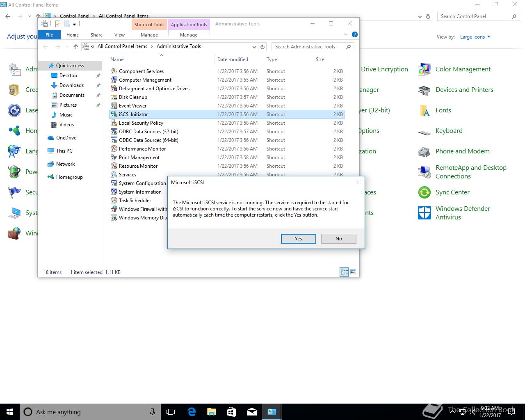Image resolution: width=525 pixels, height=420 pixels.
Task: Go up one folder level in Explorer
Action: click(76, 47)
